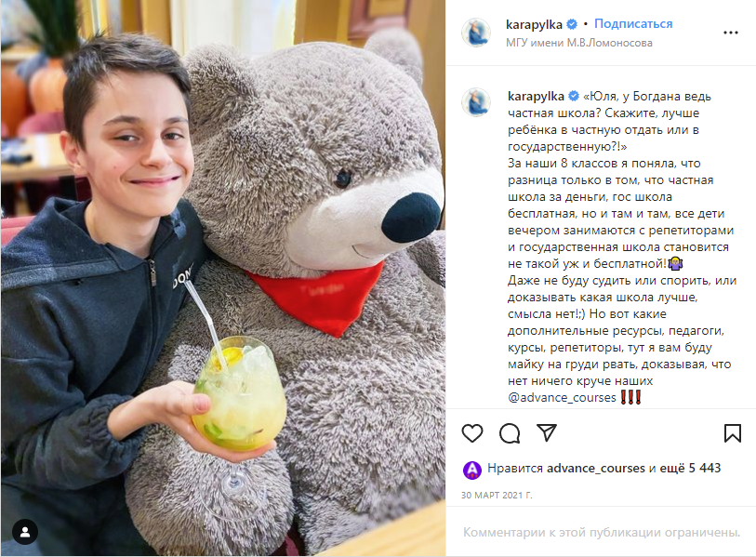
Task: Click the verified badge in header
Action: point(572,24)
